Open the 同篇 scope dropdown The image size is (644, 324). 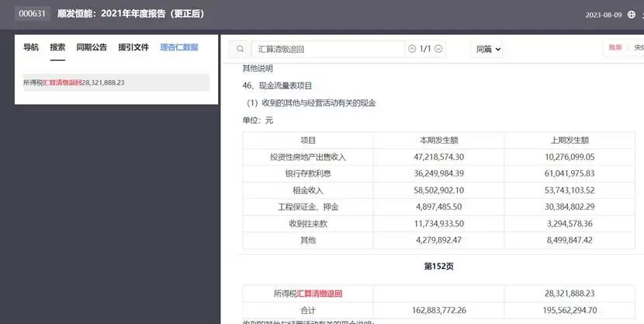click(x=488, y=50)
